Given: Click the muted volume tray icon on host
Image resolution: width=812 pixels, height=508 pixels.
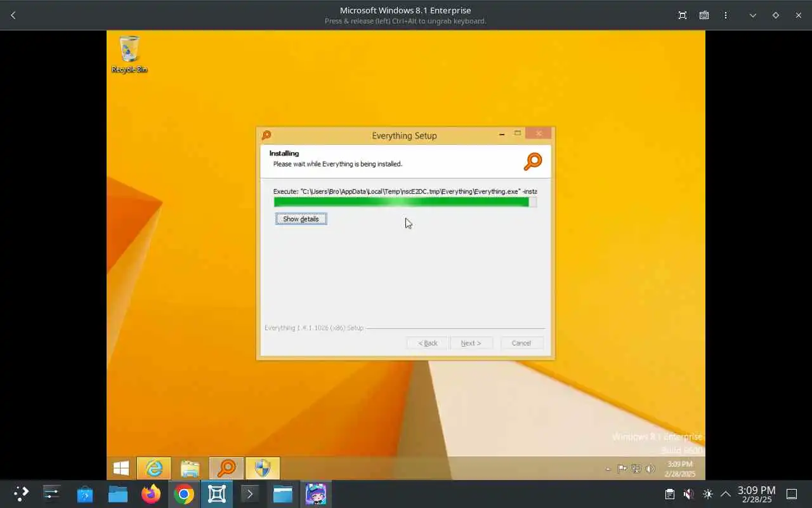Looking at the screenshot, I should pyautogui.click(x=689, y=494).
